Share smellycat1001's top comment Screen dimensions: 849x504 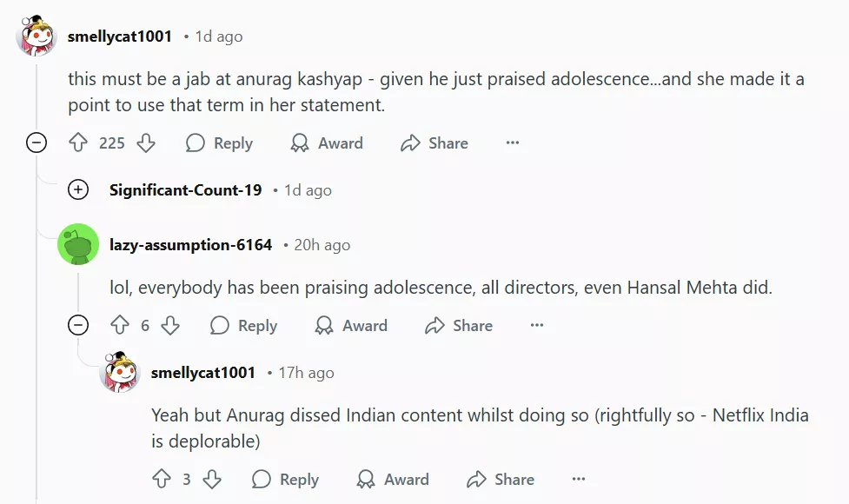(x=434, y=143)
